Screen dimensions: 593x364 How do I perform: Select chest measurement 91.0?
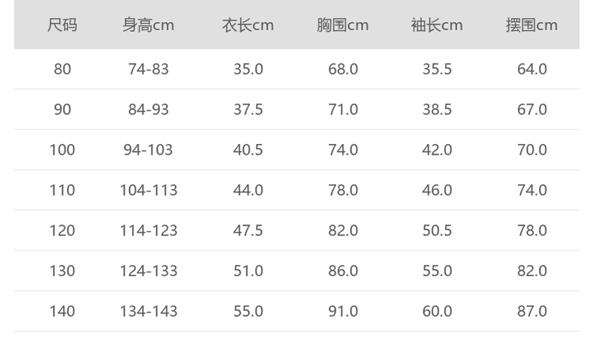pyautogui.click(x=343, y=311)
